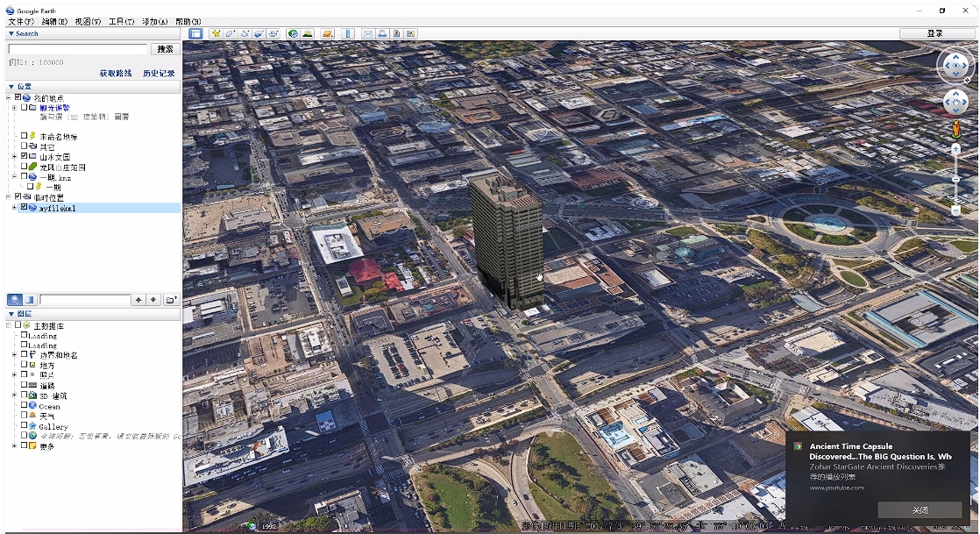The image size is (980, 534).
Task: Toggle the sidebar panel icon
Action: tap(195, 33)
